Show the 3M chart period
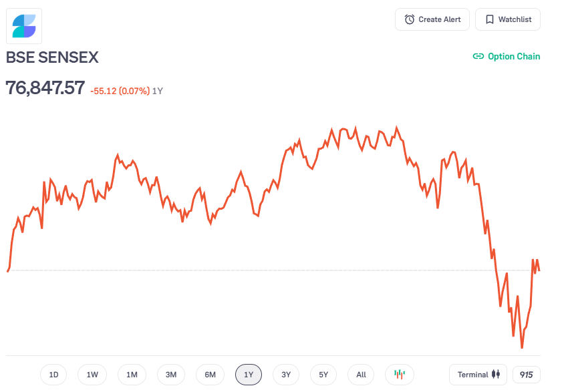Image resolution: width=562 pixels, height=392 pixels. [171, 375]
